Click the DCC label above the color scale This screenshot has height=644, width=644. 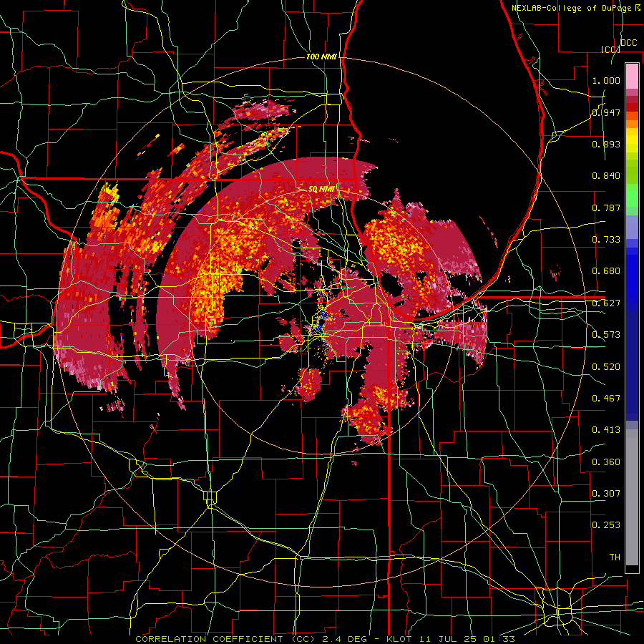click(x=628, y=42)
